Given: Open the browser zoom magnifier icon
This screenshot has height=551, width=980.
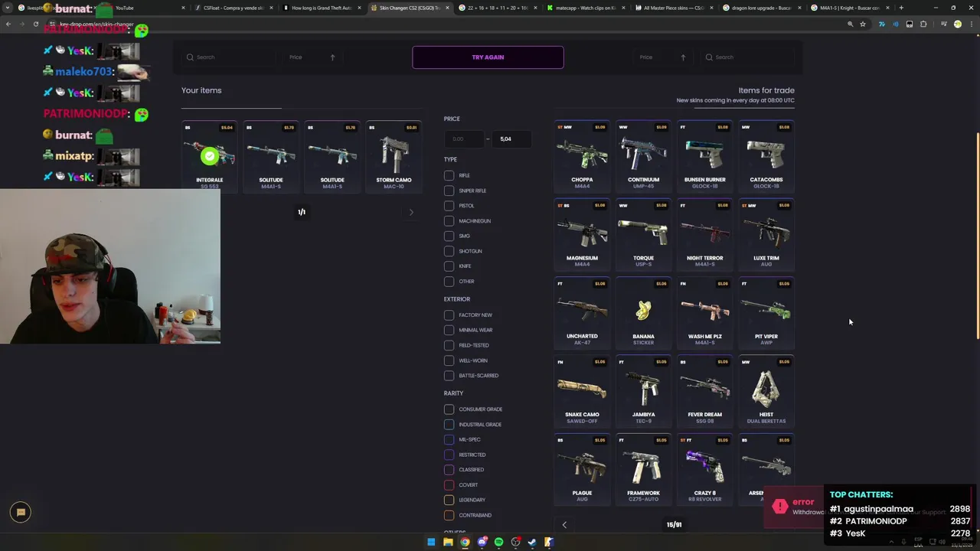Looking at the screenshot, I should 850,24.
